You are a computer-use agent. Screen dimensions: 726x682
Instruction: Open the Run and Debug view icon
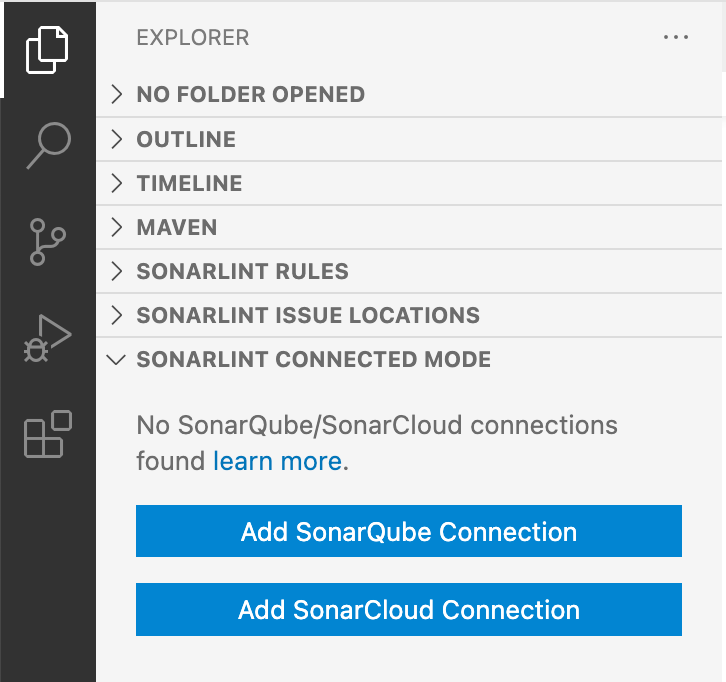click(48, 339)
